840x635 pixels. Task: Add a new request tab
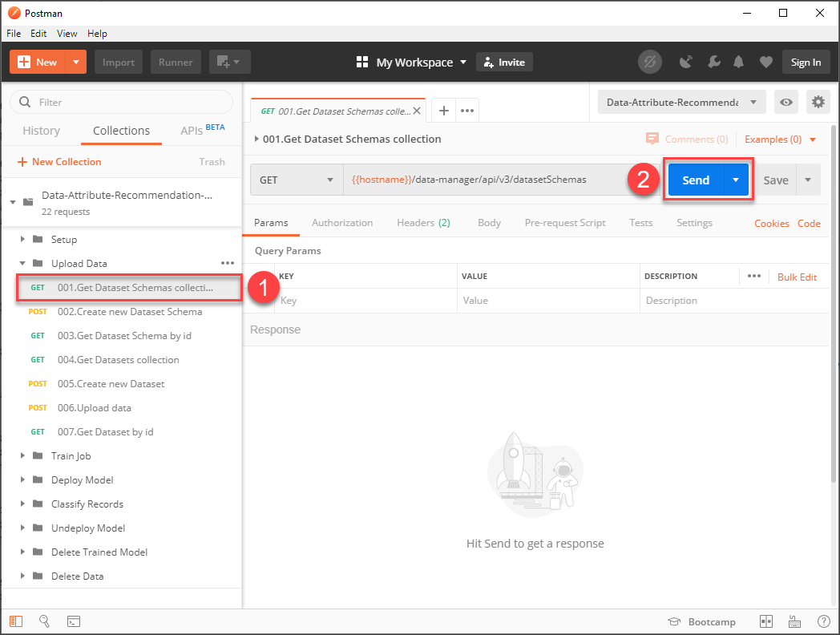tap(443, 111)
